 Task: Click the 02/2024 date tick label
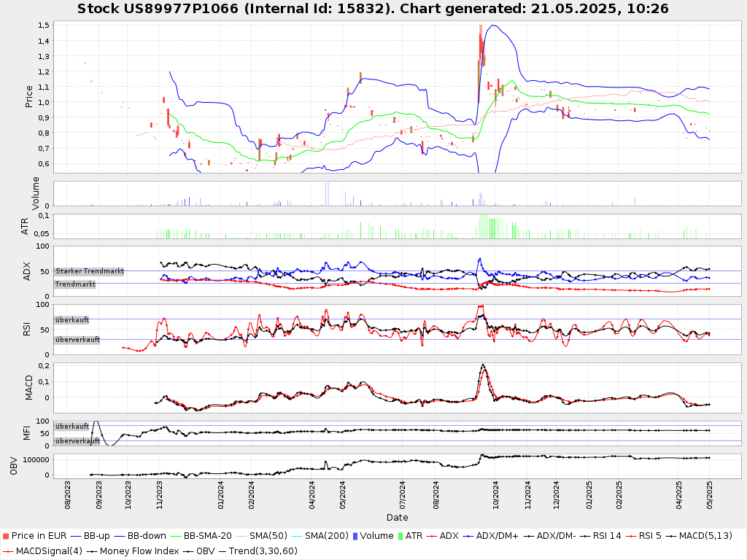[x=251, y=495]
